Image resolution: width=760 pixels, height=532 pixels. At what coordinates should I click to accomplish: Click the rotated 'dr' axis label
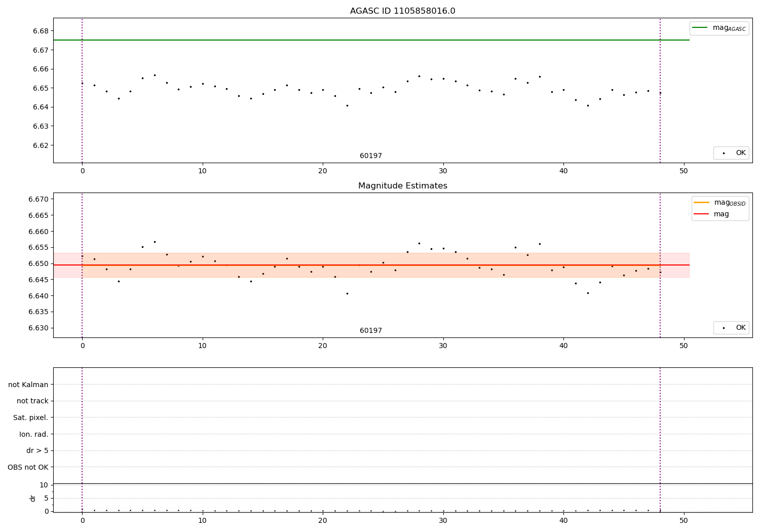click(x=33, y=498)
